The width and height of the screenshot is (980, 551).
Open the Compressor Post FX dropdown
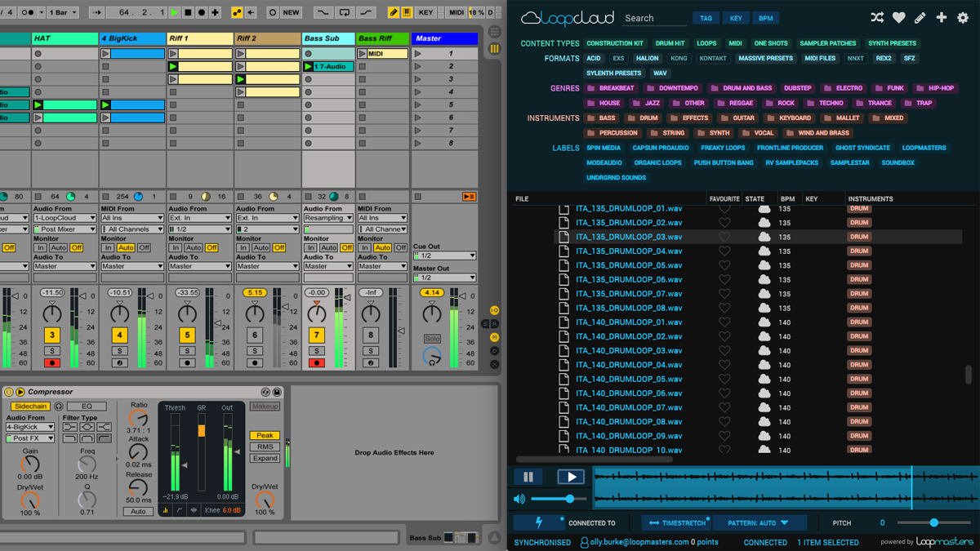tap(29, 438)
